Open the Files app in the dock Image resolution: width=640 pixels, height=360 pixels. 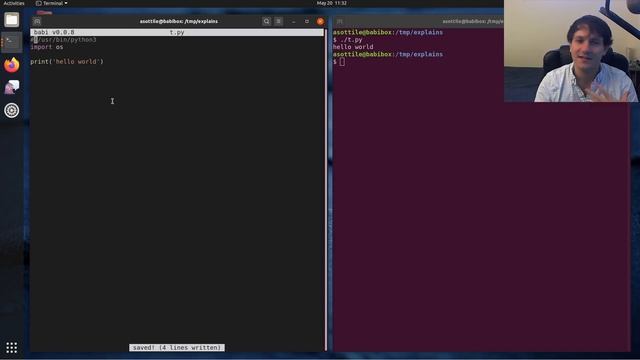coord(11,20)
